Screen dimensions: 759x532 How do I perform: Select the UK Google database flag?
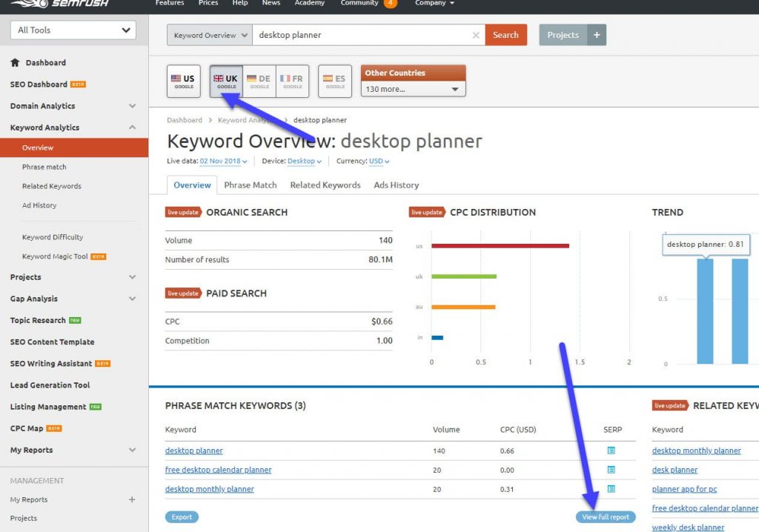(226, 81)
